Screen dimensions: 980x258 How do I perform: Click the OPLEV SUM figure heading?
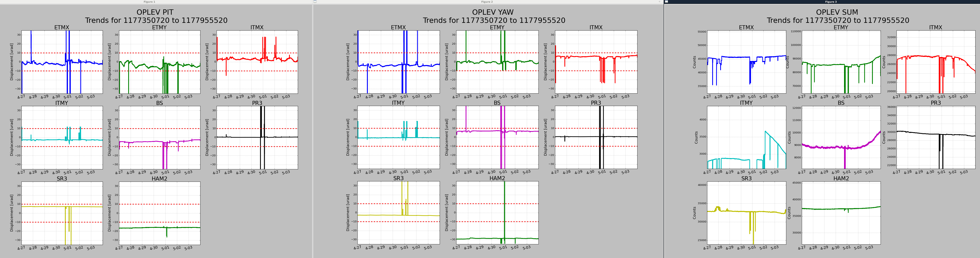coord(837,12)
